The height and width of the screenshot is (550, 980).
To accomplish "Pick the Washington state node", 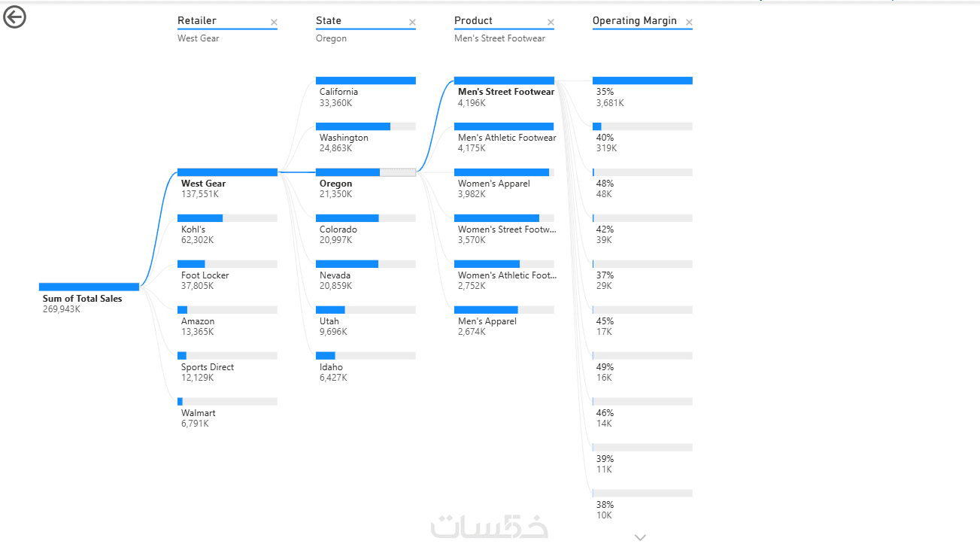I will point(366,126).
